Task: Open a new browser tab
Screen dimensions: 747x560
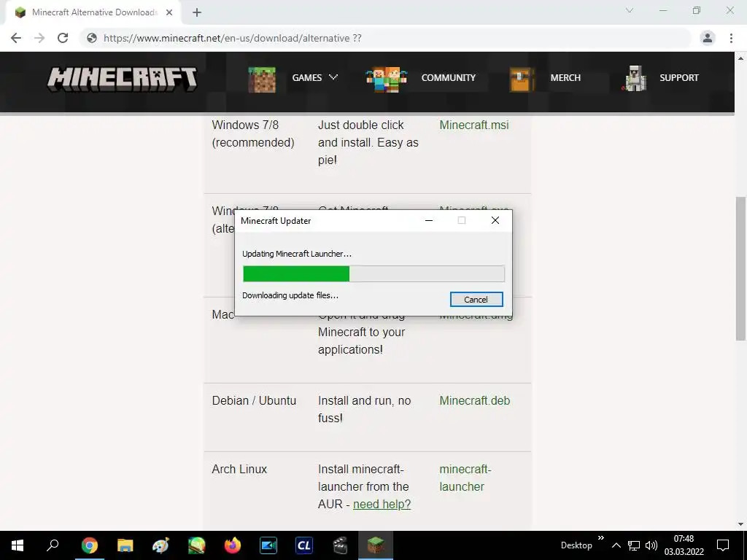Action: 197,12
